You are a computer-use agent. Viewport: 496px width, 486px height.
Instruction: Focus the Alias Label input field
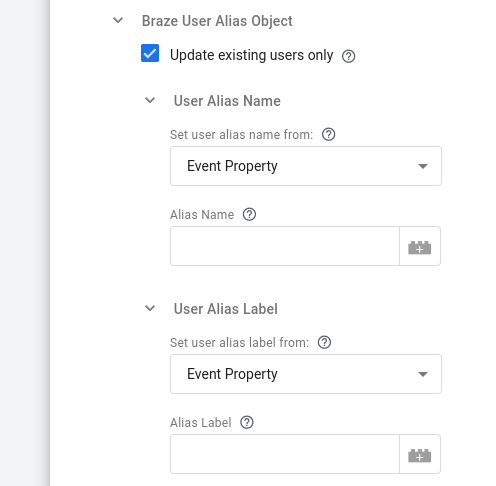tap(285, 454)
